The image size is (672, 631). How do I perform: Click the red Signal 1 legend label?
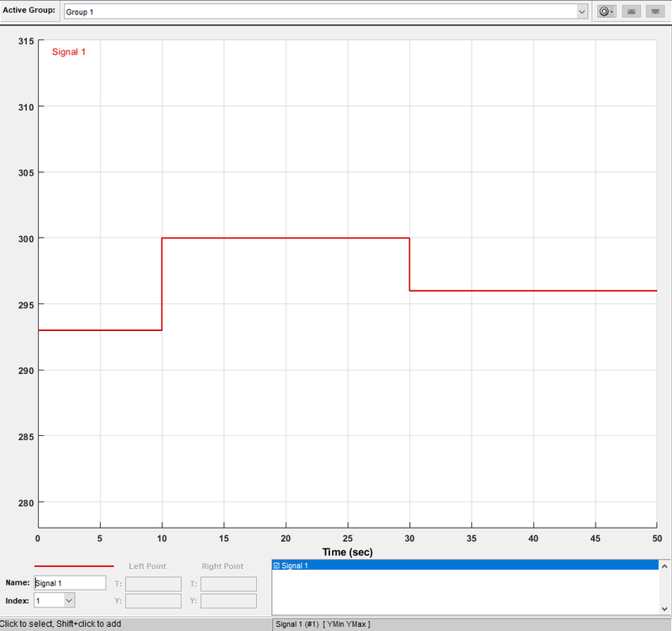69,51
